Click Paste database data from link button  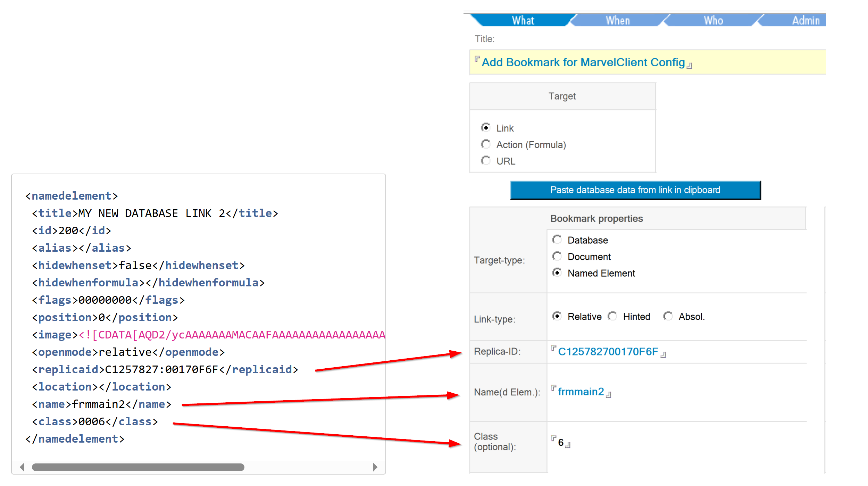[x=635, y=190]
